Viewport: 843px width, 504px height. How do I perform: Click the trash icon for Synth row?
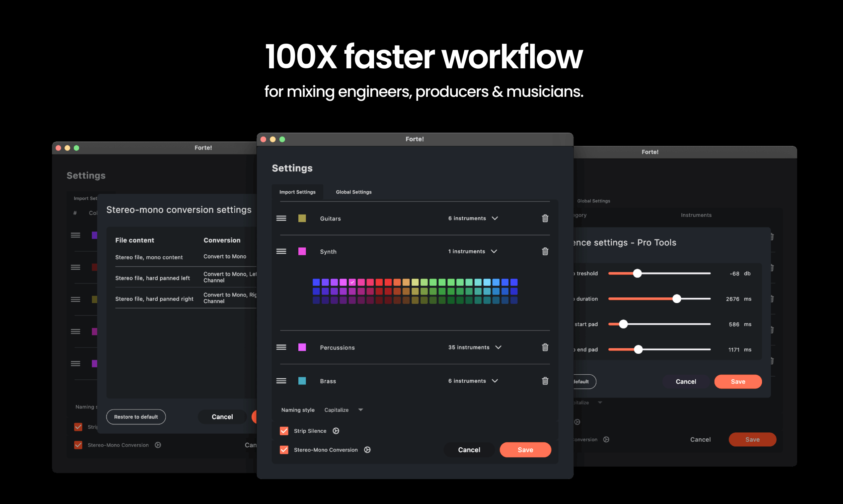click(545, 251)
